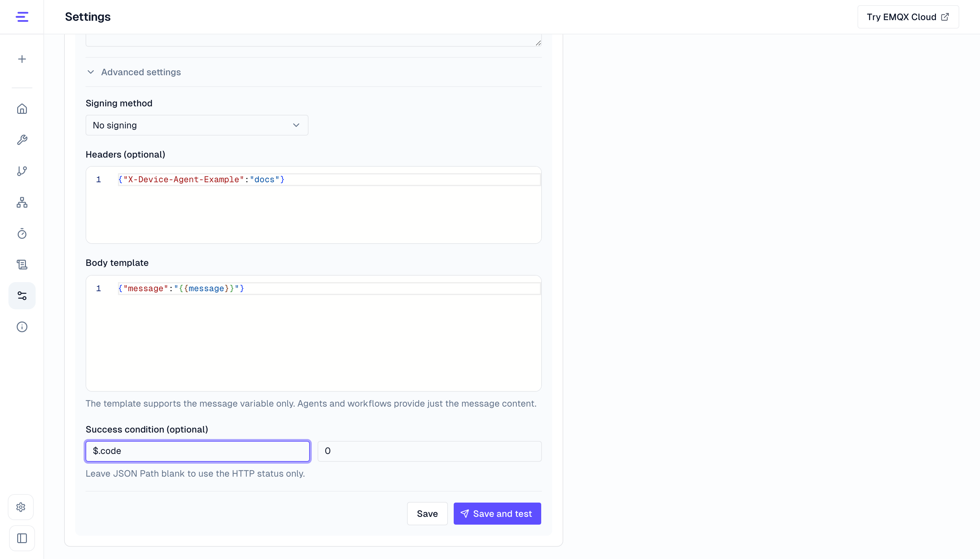
Task: Open the git branch icon
Action: [22, 171]
